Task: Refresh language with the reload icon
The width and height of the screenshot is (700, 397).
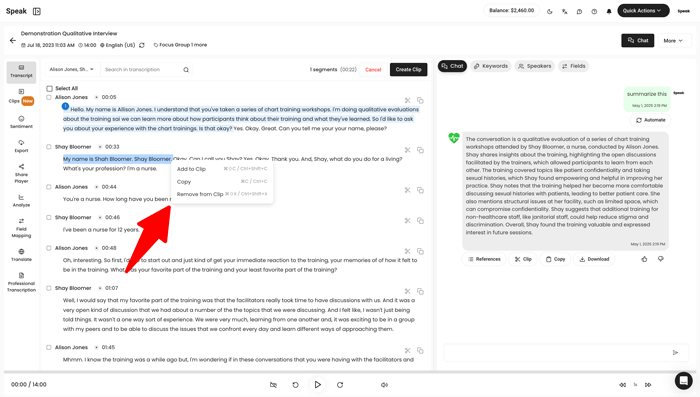Action: tap(142, 45)
